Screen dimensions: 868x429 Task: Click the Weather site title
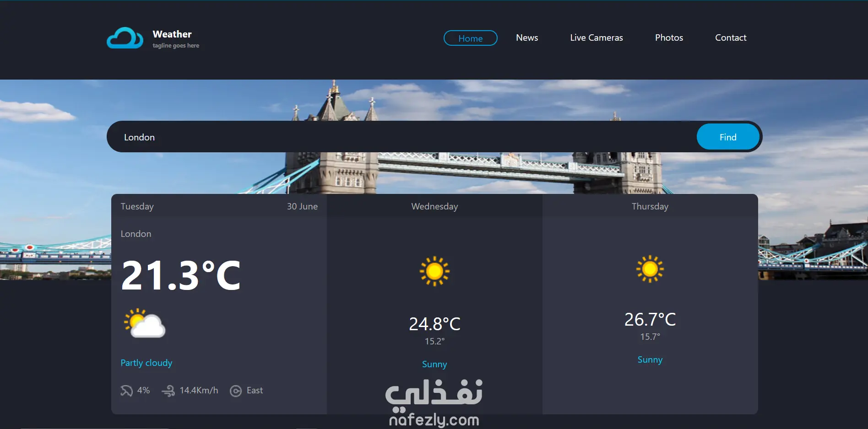pyautogui.click(x=172, y=34)
